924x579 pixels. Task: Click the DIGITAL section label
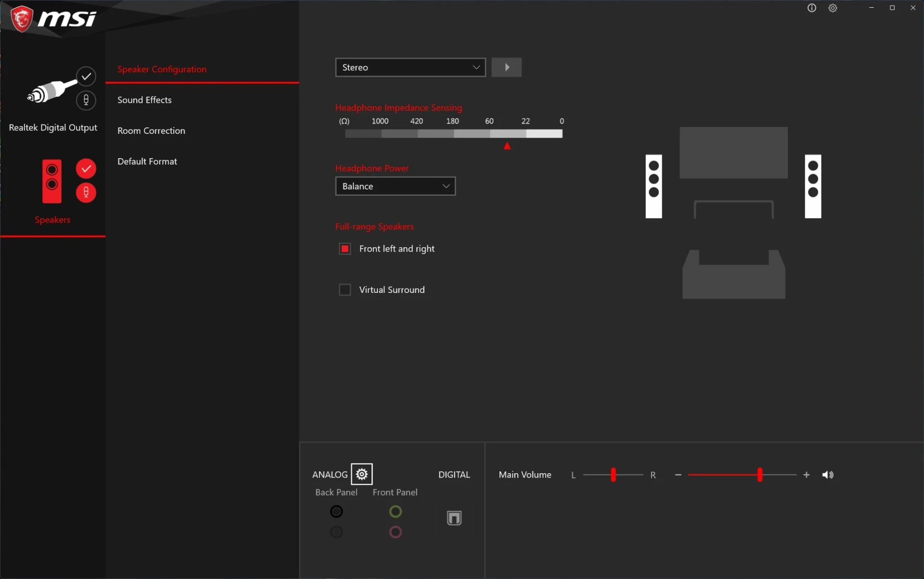point(454,475)
